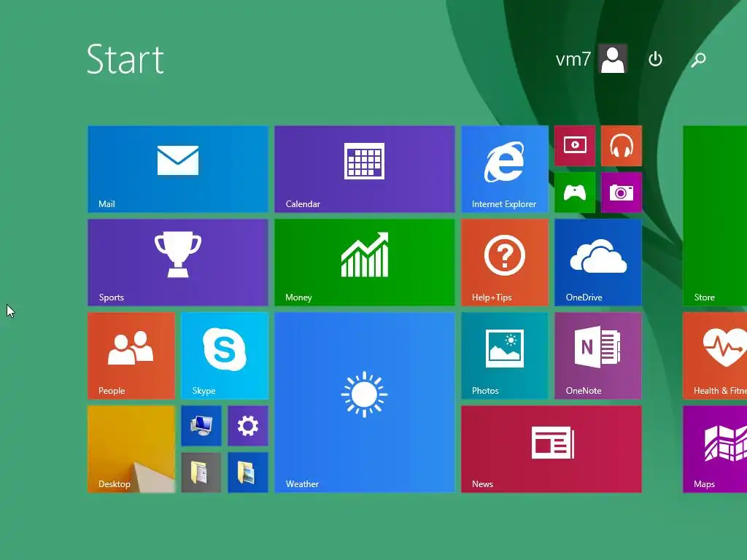This screenshot has height=560, width=747.
Task: Open the Camera small tile
Action: 622,192
